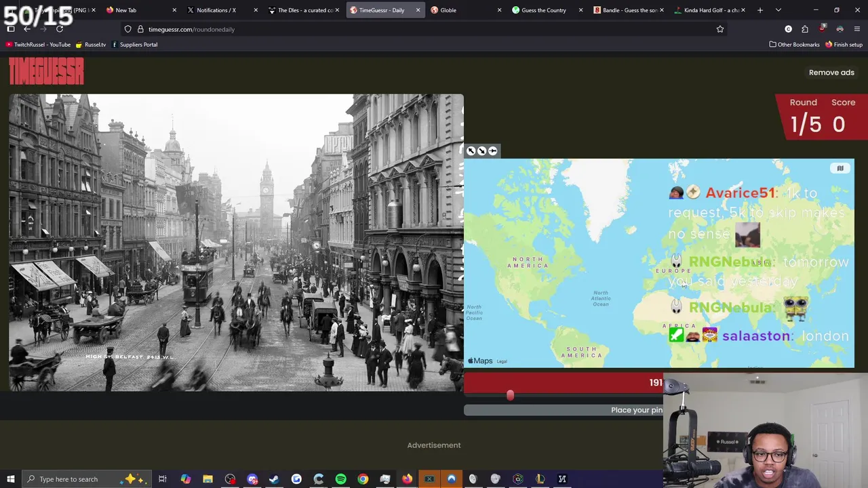The height and width of the screenshot is (488, 868).
Task: Open the list all tabs dropdown
Action: (x=778, y=10)
